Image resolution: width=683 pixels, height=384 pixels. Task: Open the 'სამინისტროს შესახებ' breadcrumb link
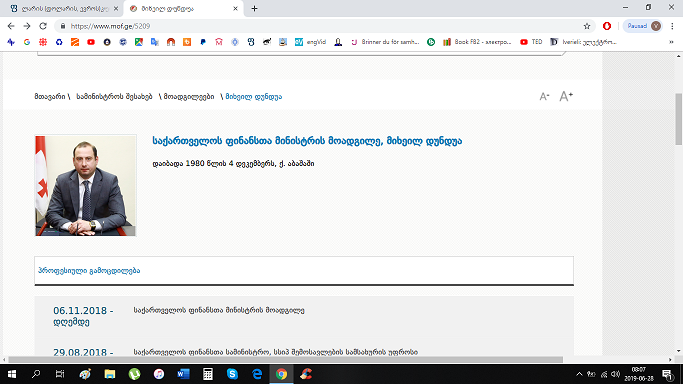114,97
